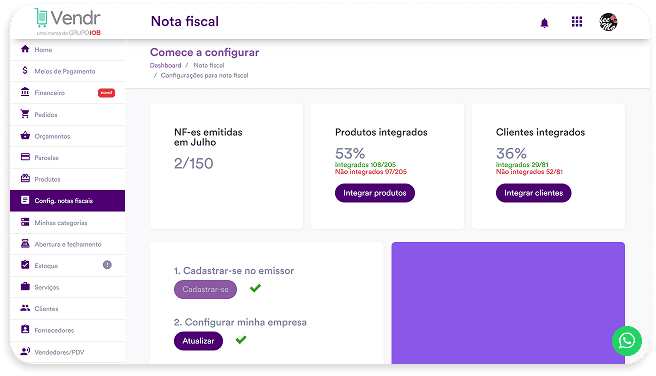Open Orçamentos section

click(67, 136)
